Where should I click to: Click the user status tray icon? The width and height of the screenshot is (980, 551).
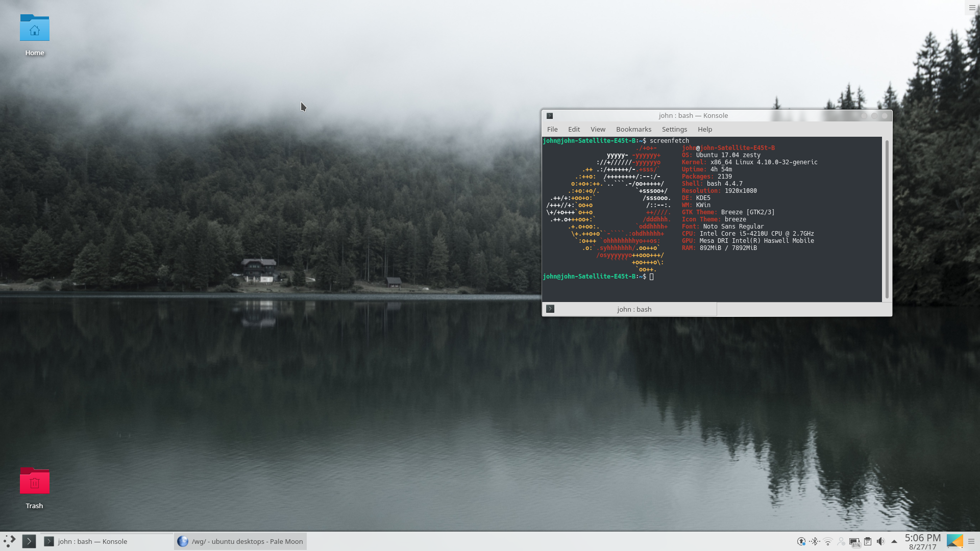point(841,541)
